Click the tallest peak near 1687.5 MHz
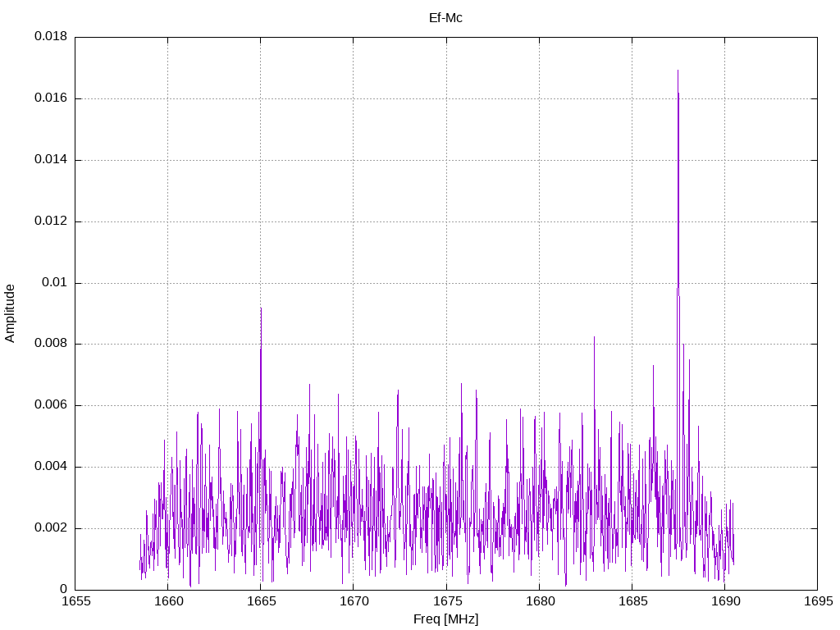The width and height of the screenshot is (840, 630). pyautogui.click(x=678, y=71)
